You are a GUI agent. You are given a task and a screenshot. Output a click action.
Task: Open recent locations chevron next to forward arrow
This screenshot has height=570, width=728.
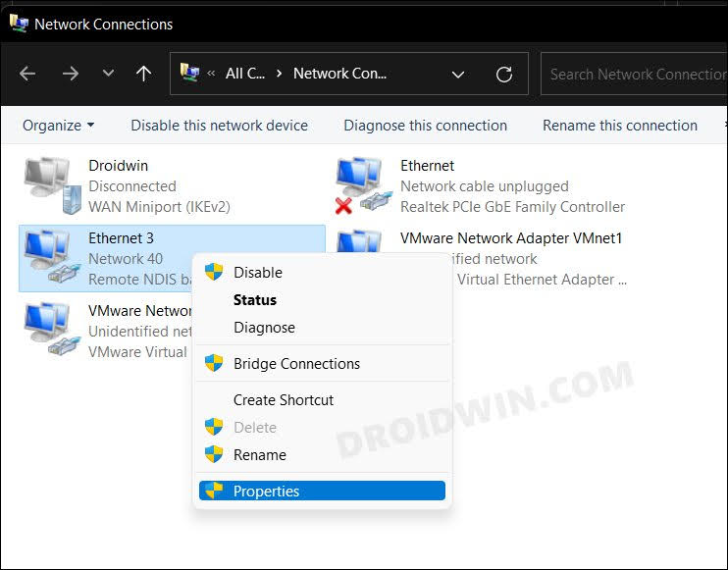(108, 74)
